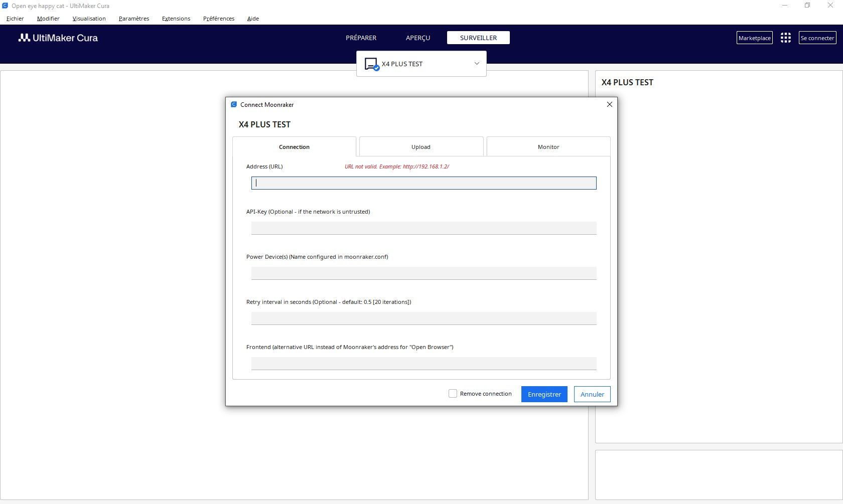Switch to the Upload tab

click(x=421, y=146)
